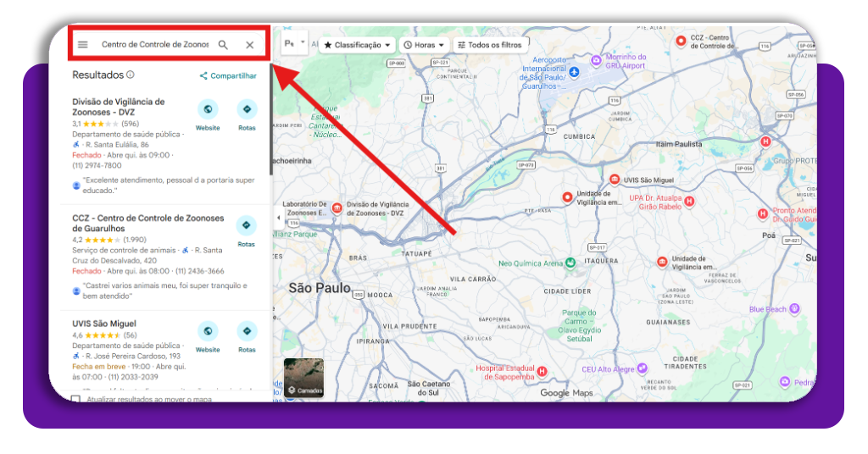Open the Camadas layers thumbnail
Image resolution: width=868 pixels, height=454 pixels.
(304, 378)
